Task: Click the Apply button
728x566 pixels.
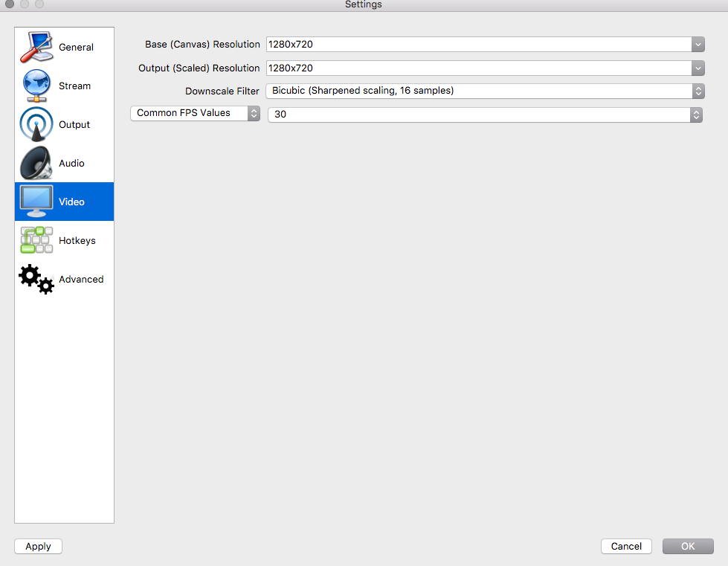Action: point(38,546)
